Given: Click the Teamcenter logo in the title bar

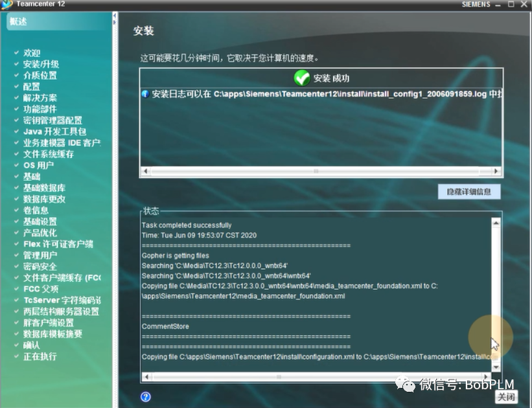Looking at the screenshot, I should point(6,5).
